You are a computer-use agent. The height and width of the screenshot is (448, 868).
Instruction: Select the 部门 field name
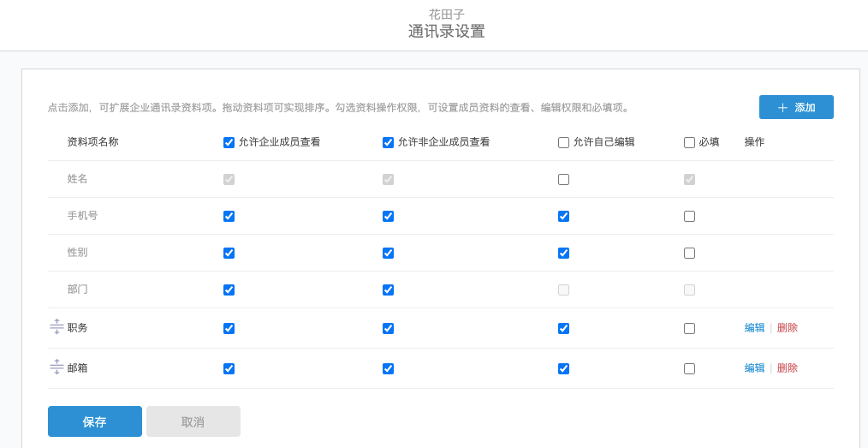pyautogui.click(x=78, y=289)
